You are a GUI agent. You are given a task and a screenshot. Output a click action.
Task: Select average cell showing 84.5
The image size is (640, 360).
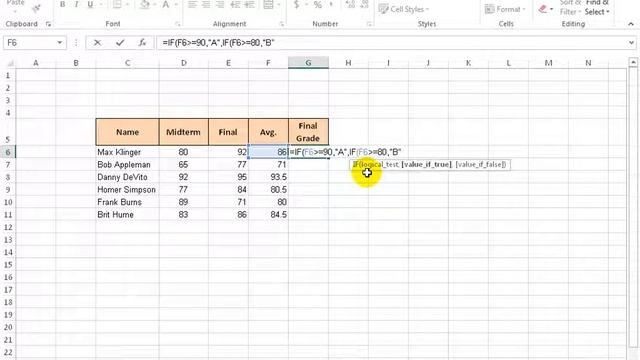pyautogui.click(x=268, y=215)
